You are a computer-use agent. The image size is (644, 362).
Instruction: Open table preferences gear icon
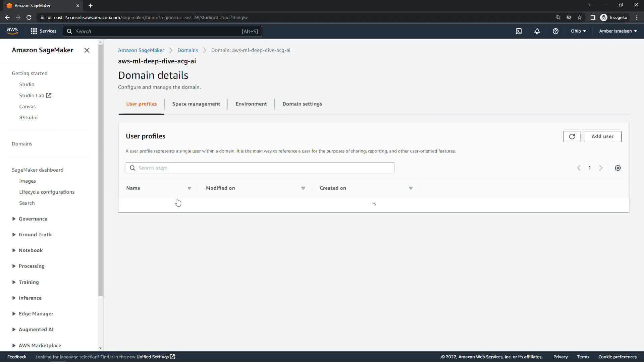tap(618, 168)
